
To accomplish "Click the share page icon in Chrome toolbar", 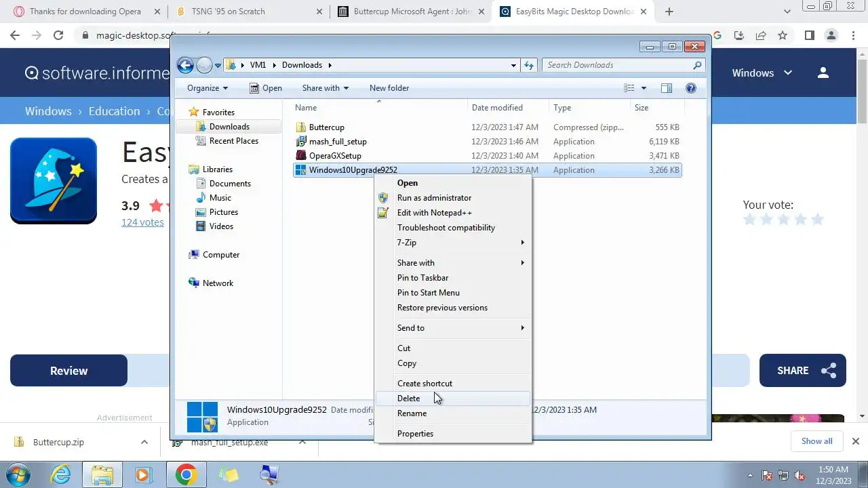I will coord(761,35).
